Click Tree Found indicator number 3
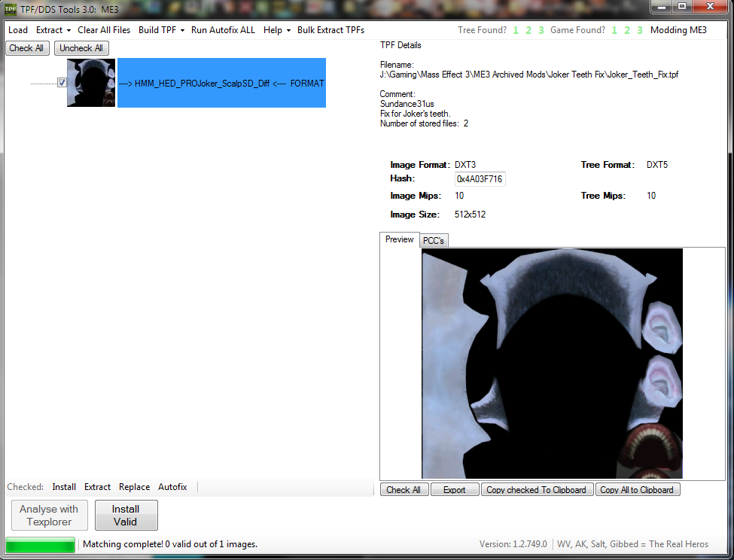Image resolution: width=734 pixels, height=560 pixels. [541, 30]
